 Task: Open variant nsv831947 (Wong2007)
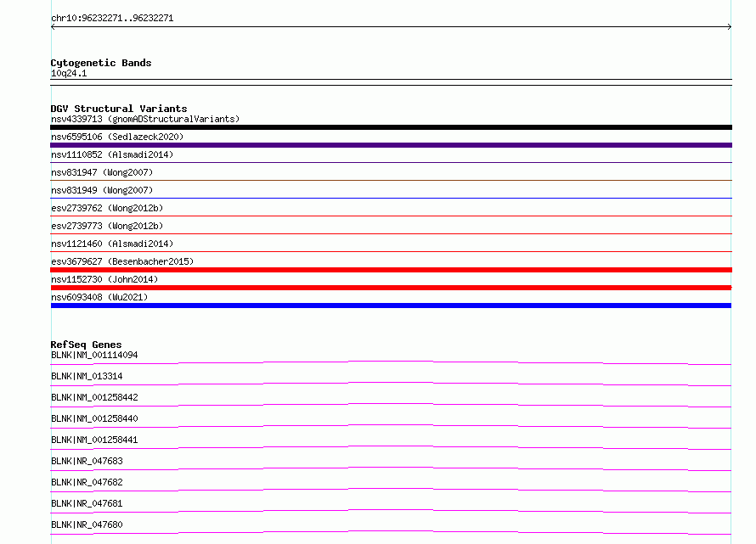point(102,172)
